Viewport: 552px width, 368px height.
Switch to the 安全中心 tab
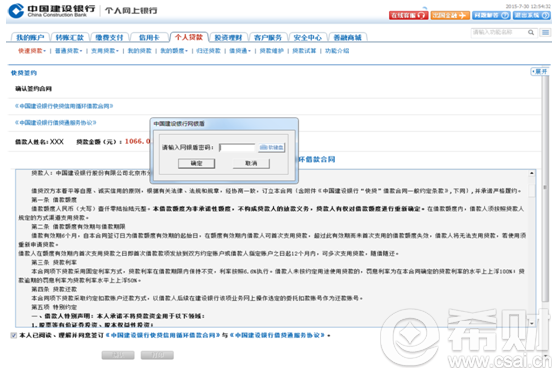click(308, 37)
